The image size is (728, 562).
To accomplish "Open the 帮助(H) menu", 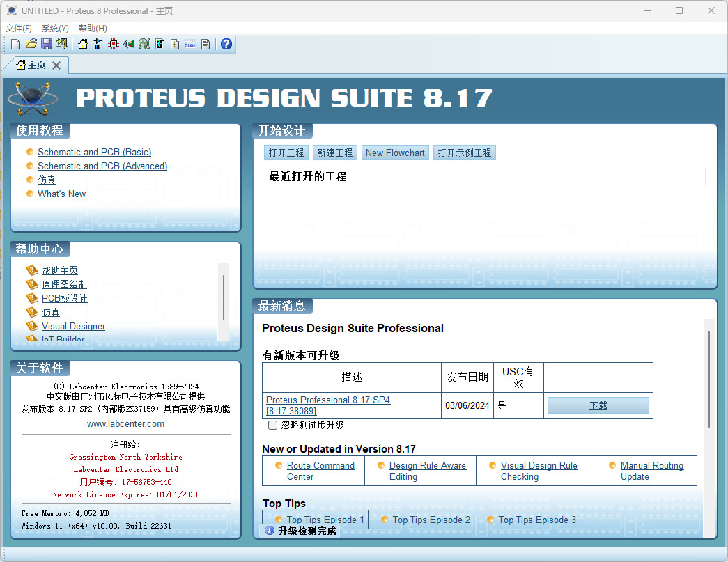I will [x=93, y=29].
